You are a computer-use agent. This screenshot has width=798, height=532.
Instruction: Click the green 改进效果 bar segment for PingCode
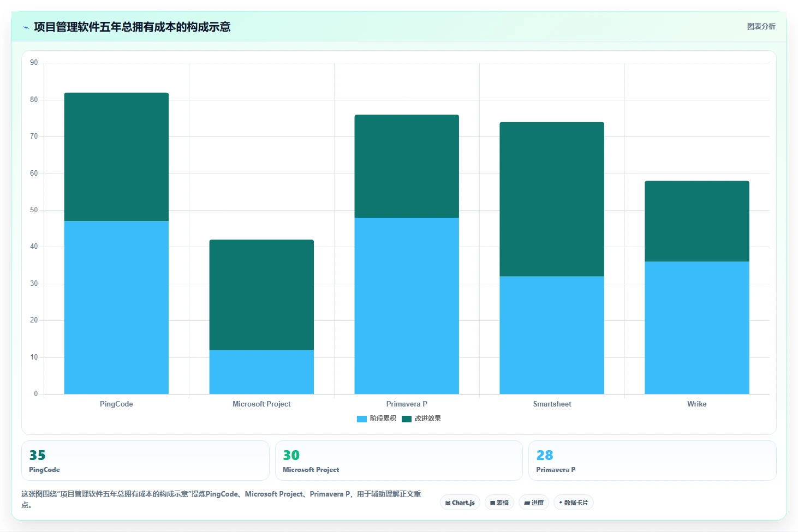(x=116, y=157)
